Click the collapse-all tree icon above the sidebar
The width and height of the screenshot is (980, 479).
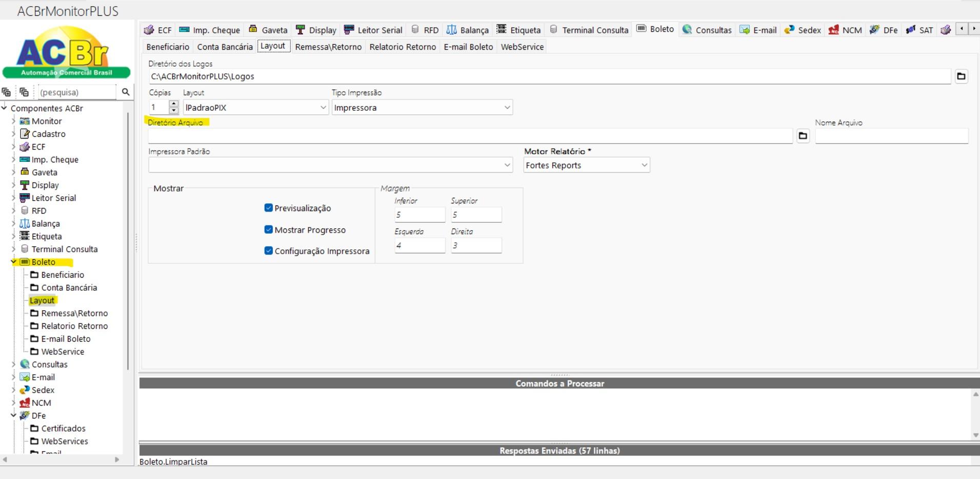pos(24,92)
